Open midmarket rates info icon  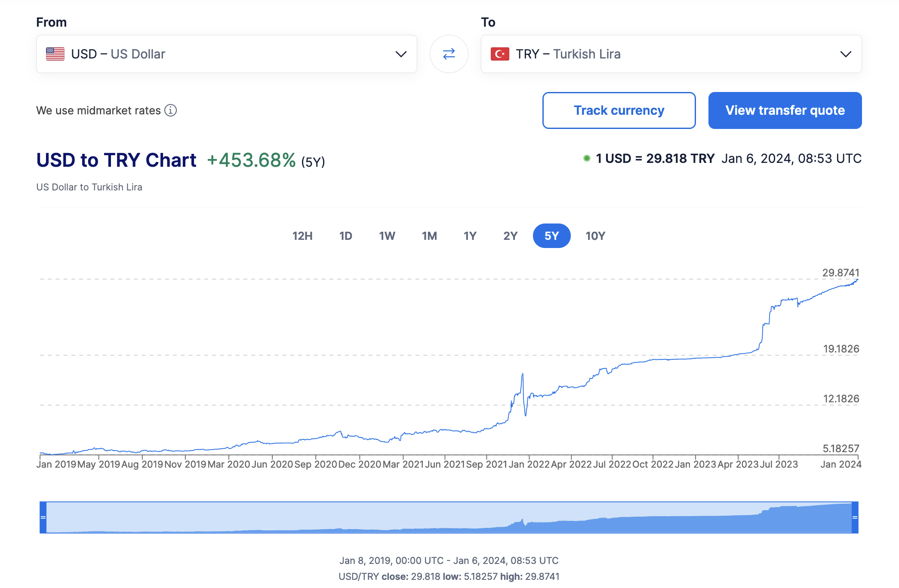point(171,110)
